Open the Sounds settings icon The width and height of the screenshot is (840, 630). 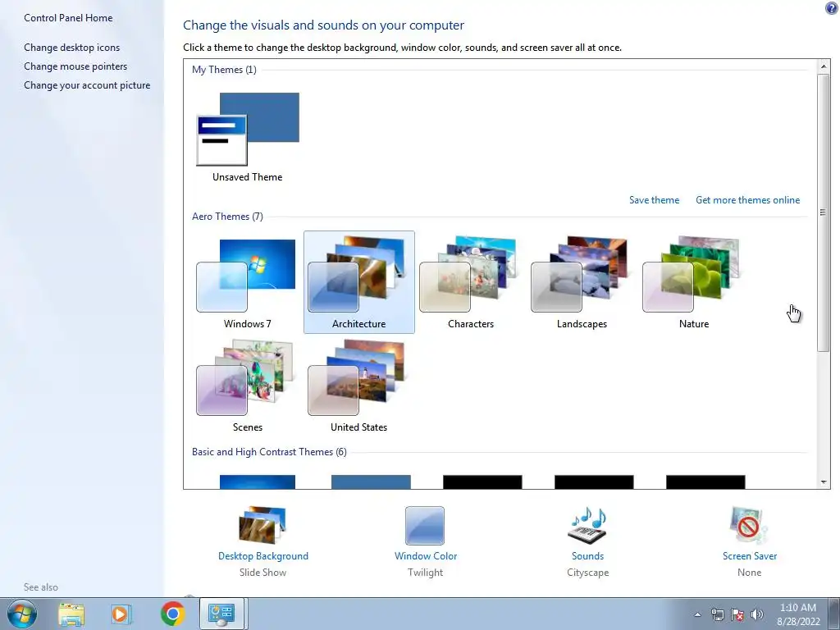[587, 525]
